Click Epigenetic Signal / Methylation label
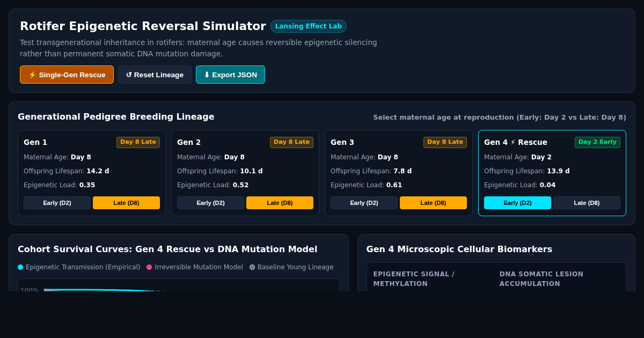This screenshot has height=338, width=644. click(414, 279)
